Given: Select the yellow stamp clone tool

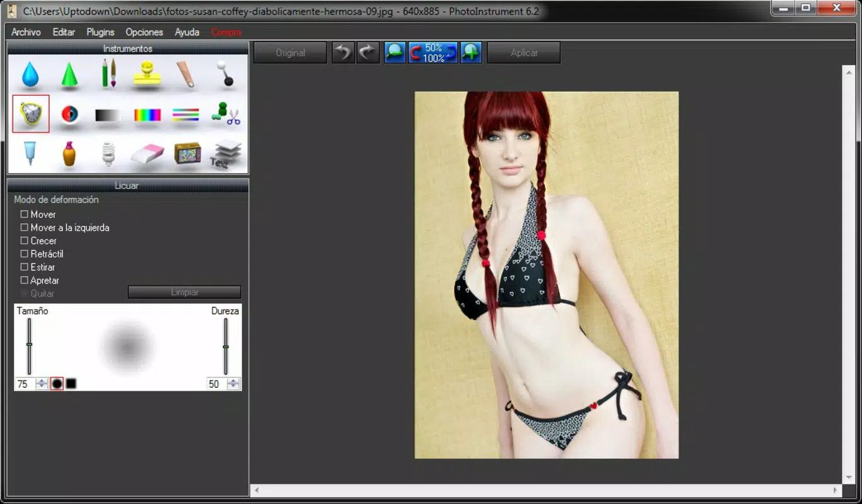Looking at the screenshot, I should point(148,74).
